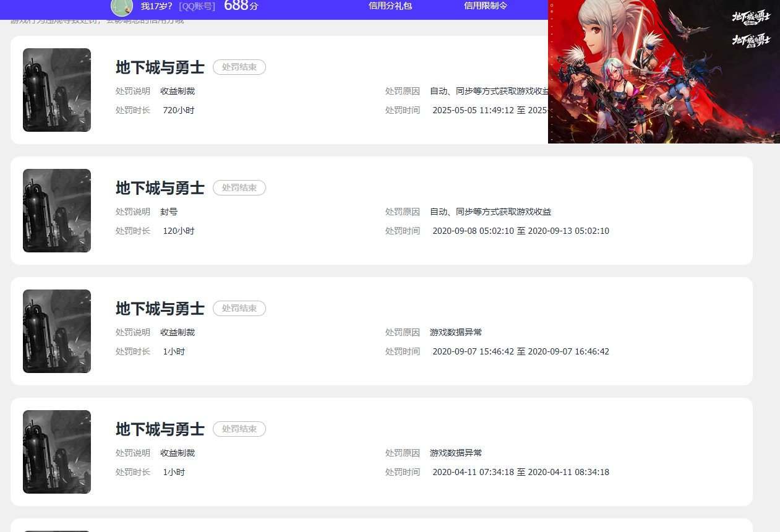Click 处罚结束 badge on 720小时 card
The image size is (780, 532).
pyautogui.click(x=239, y=67)
